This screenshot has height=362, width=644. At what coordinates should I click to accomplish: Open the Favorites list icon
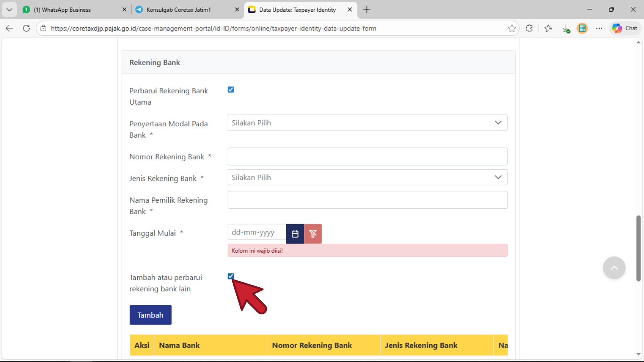click(x=548, y=28)
